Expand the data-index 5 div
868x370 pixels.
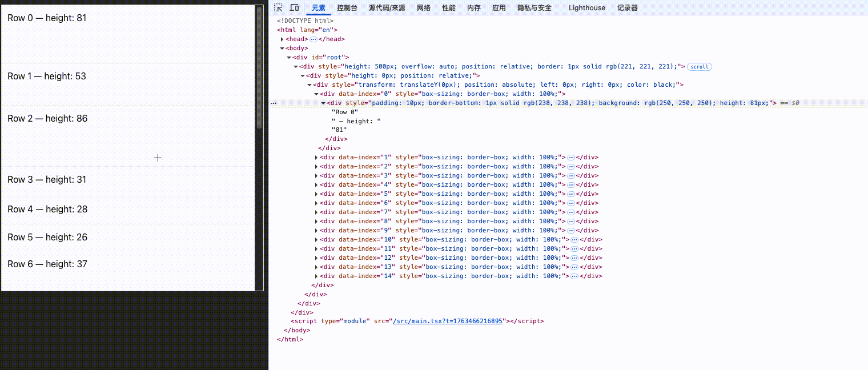point(316,194)
